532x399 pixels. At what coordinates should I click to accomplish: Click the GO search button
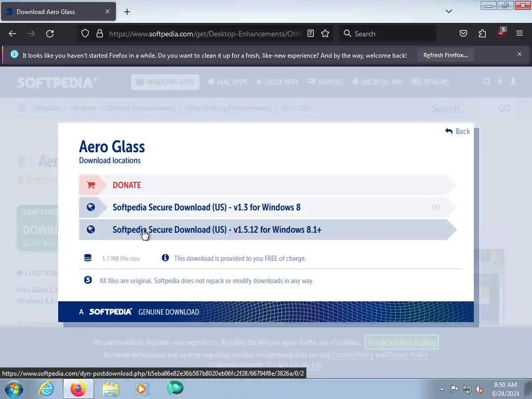pos(504,108)
